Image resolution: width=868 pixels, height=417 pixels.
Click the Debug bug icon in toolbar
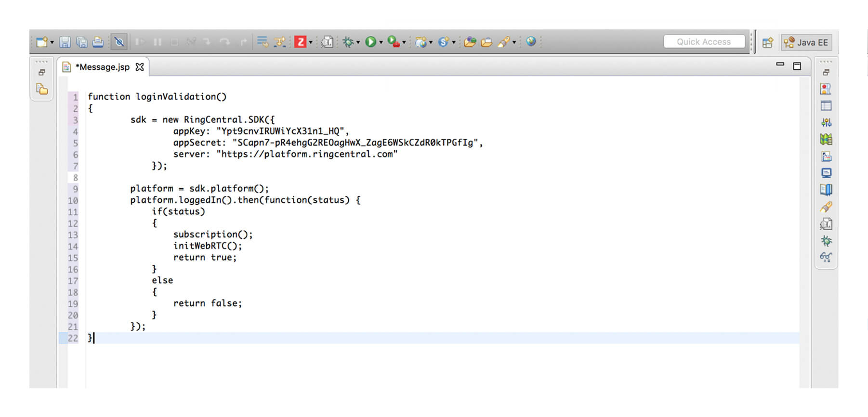point(348,42)
